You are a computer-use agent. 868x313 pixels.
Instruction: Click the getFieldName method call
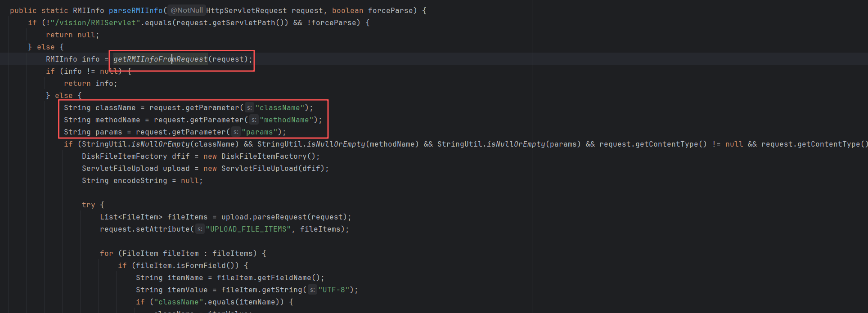pyautogui.click(x=284, y=278)
